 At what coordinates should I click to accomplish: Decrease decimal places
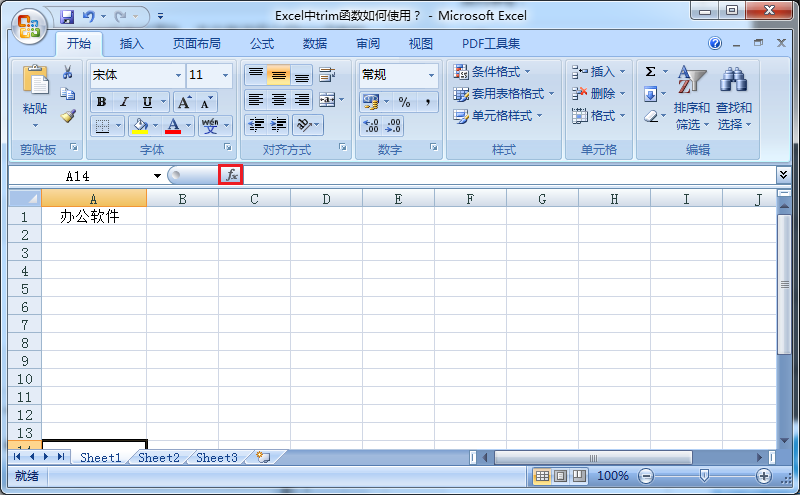click(x=393, y=126)
